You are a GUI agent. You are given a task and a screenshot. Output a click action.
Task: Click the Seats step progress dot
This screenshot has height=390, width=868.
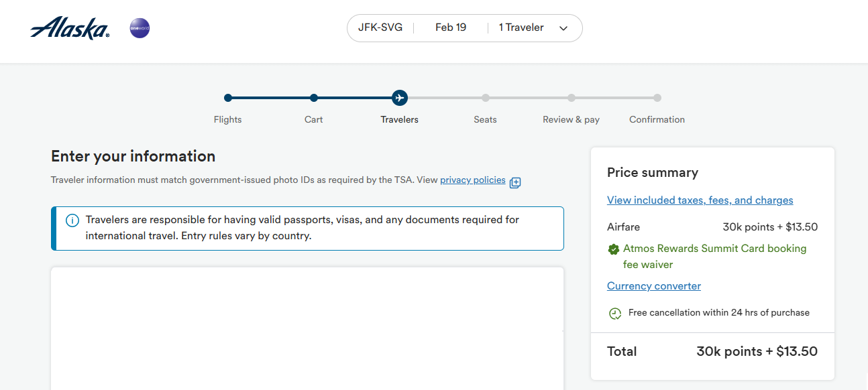pyautogui.click(x=486, y=98)
